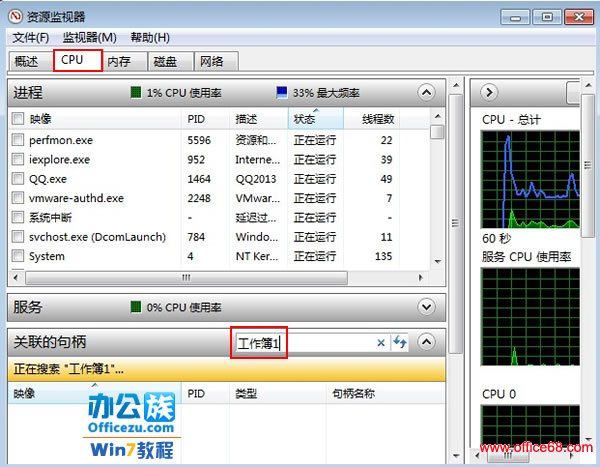The image size is (600, 467).
Task: Click the QQ2013 description cell
Action: click(256, 179)
